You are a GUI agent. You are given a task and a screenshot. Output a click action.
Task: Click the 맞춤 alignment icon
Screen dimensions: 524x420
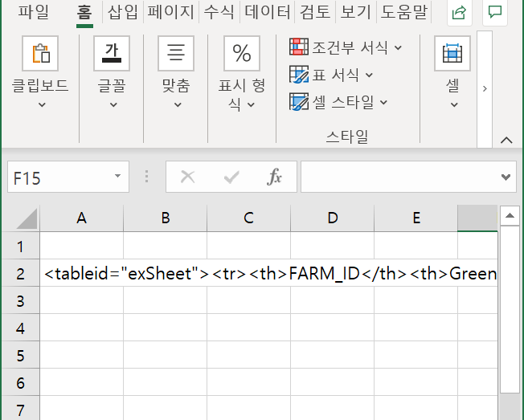coord(176,54)
